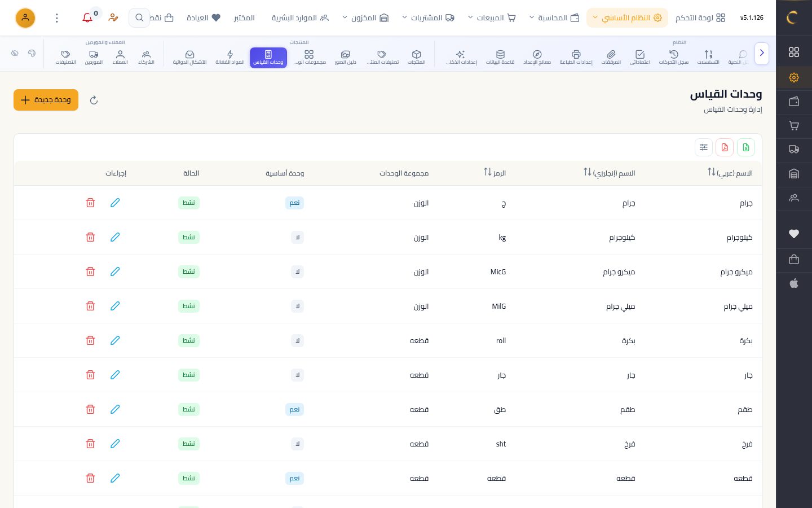Expand the المشتريات menu
Viewport: 812px width, 508px height.
click(428, 18)
